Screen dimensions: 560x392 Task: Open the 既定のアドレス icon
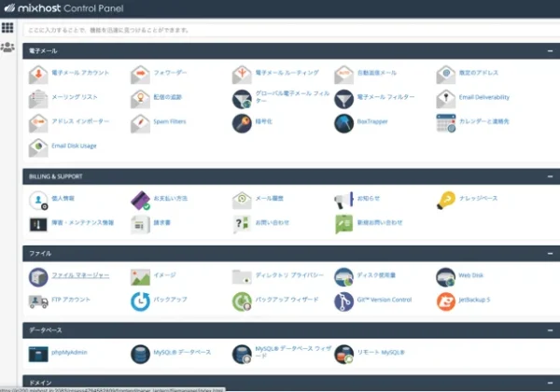pos(446,75)
